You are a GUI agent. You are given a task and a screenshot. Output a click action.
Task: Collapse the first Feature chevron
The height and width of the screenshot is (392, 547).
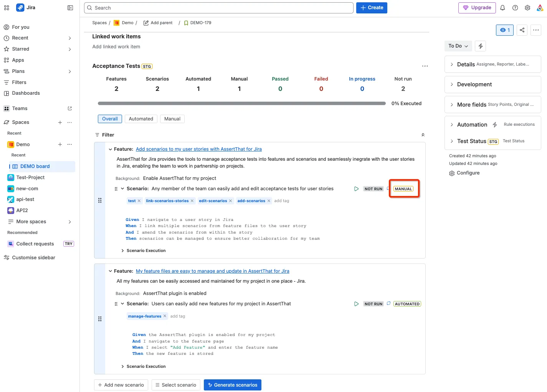coord(111,149)
